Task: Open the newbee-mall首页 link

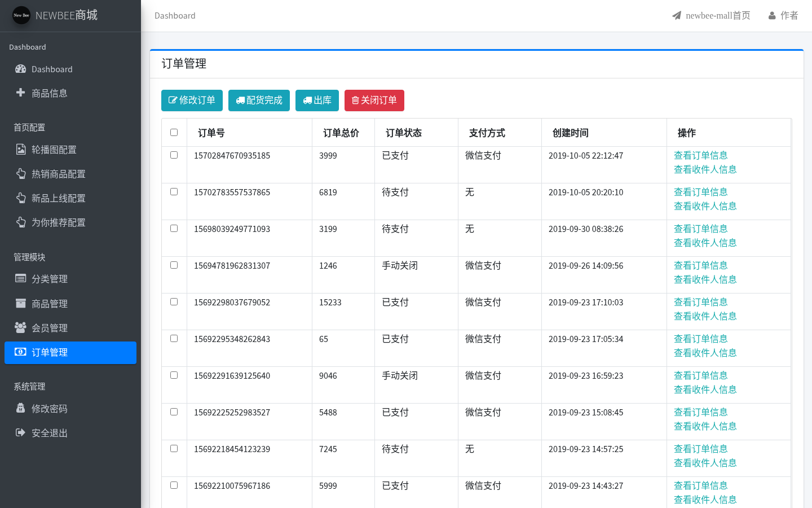Action: (x=711, y=15)
